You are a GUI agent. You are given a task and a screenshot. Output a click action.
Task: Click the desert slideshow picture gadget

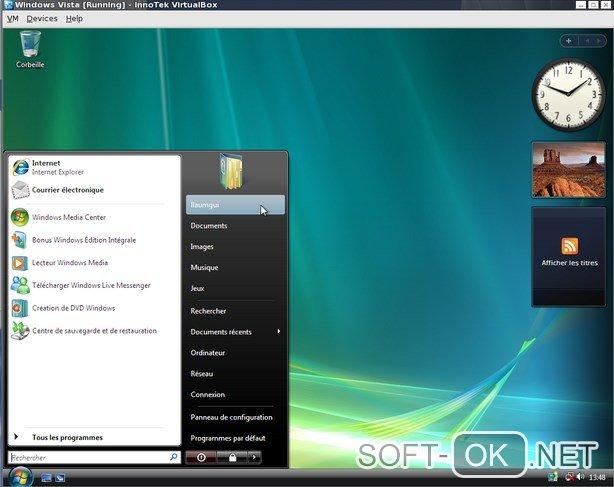click(569, 170)
